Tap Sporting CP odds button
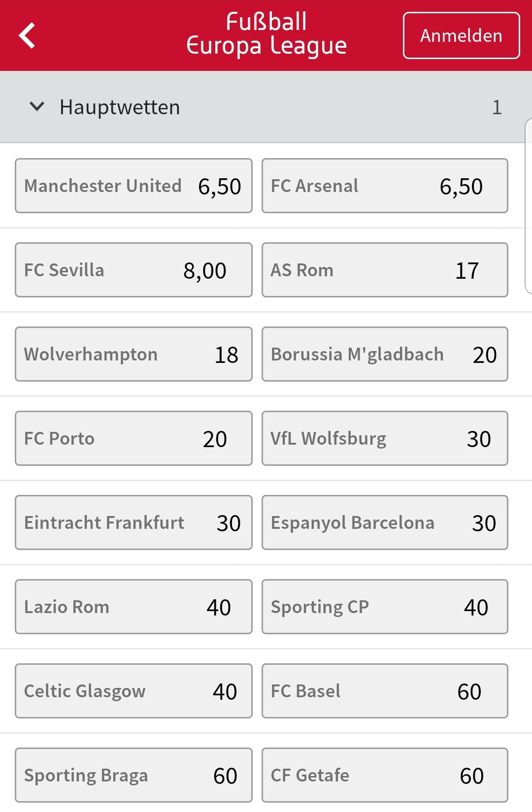This screenshot has width=532, height=812. point(385,607)
